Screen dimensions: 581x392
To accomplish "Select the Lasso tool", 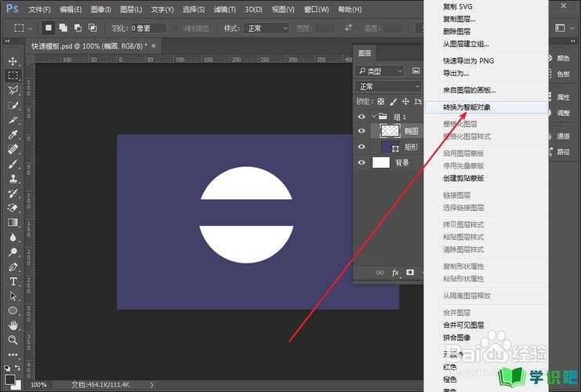I will point(13,90).
